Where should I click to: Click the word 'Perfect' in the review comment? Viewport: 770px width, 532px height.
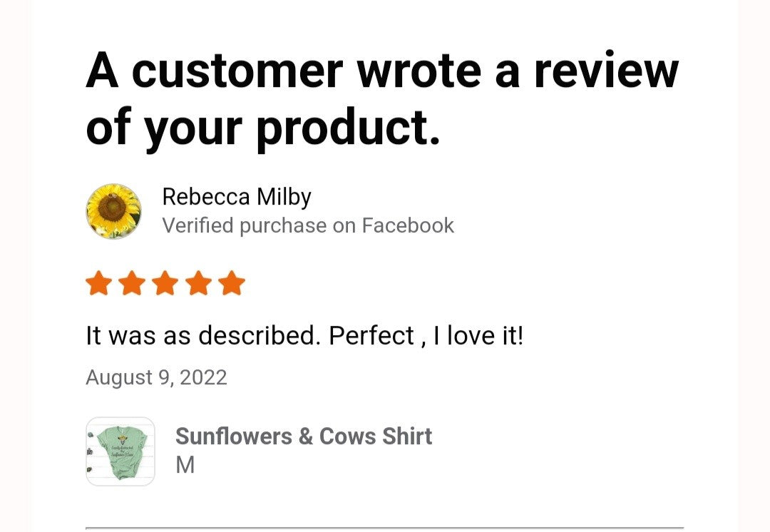coord(371,335)
